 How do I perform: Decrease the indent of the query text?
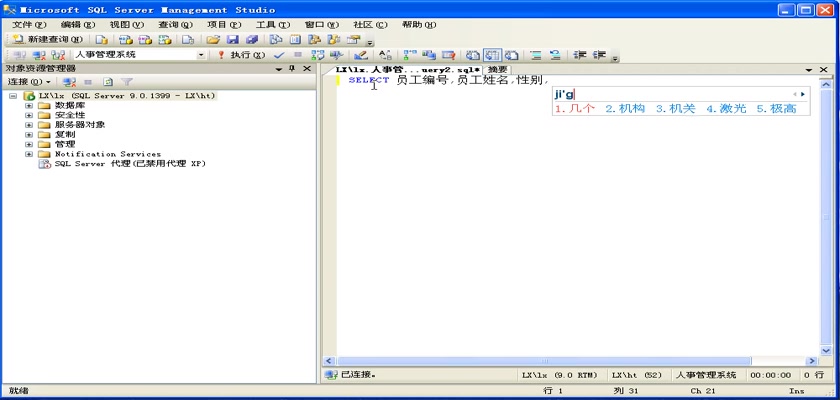coord(580,55)
